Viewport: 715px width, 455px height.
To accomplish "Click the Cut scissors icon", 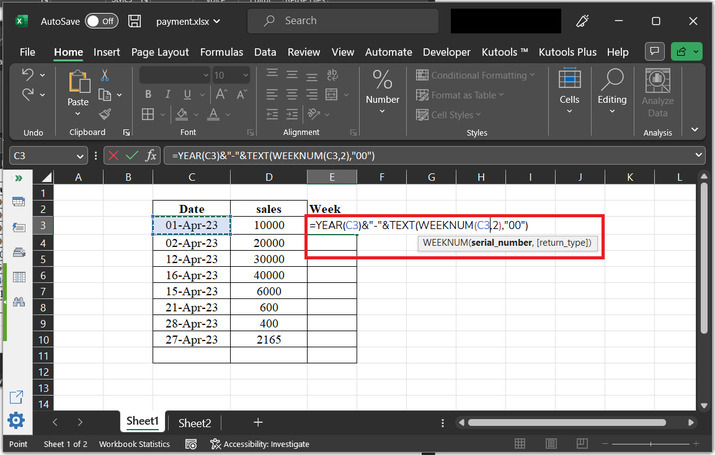I will pyautogui.click(x=107, y=76).
